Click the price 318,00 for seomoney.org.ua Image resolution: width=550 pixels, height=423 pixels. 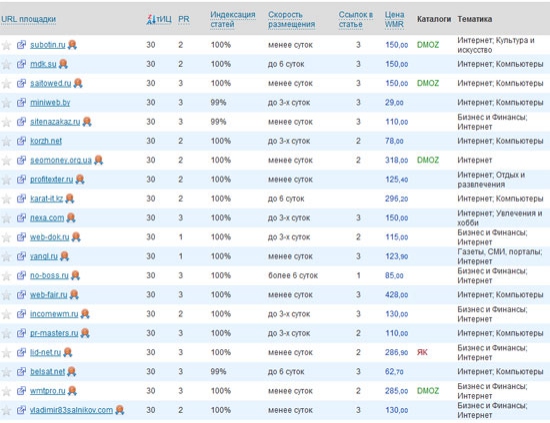pos(396,160)
